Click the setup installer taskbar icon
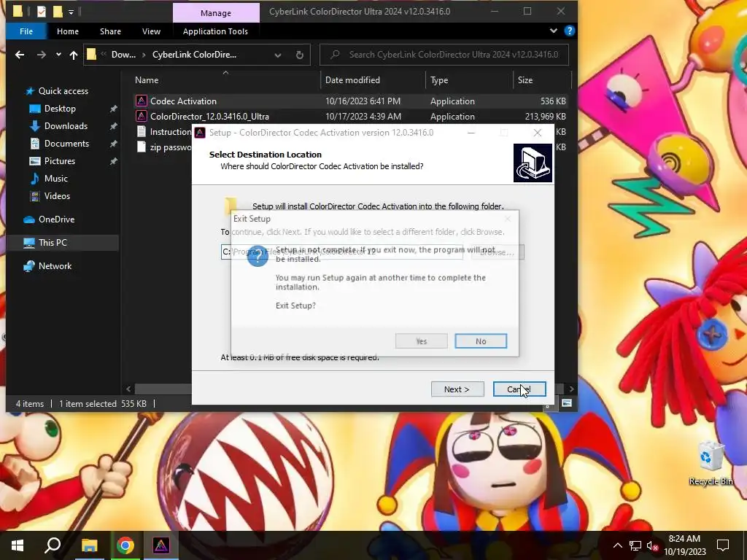 tap(161, 545)
